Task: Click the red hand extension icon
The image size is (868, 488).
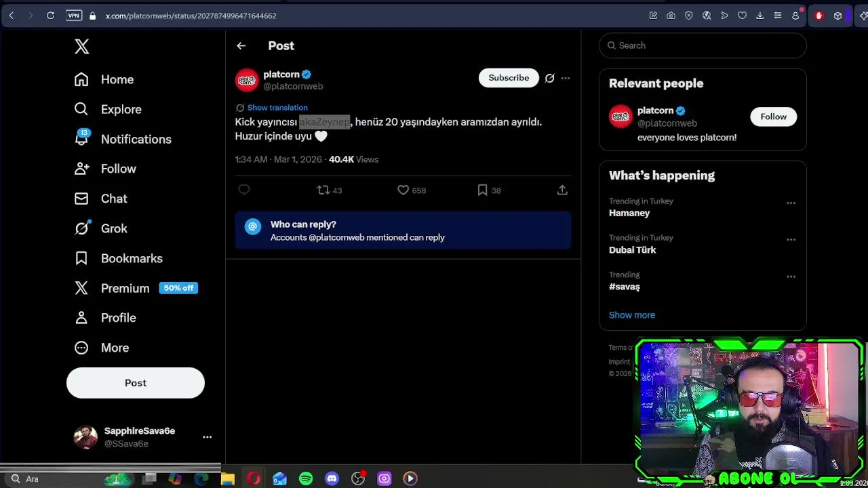Action: click(818, 16)
